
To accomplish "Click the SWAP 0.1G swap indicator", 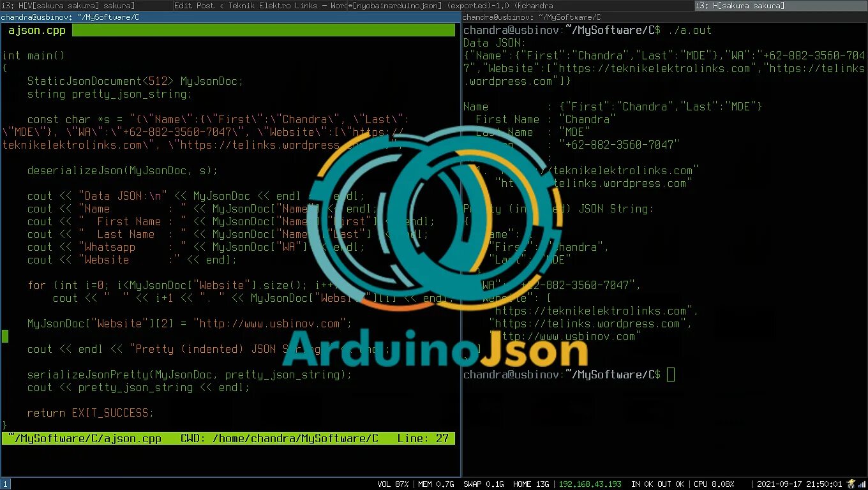I will coord(483,484).
